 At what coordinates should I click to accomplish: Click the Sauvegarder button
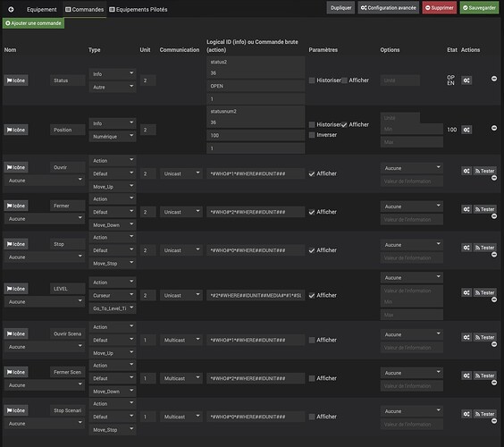[x=479, y=8]
